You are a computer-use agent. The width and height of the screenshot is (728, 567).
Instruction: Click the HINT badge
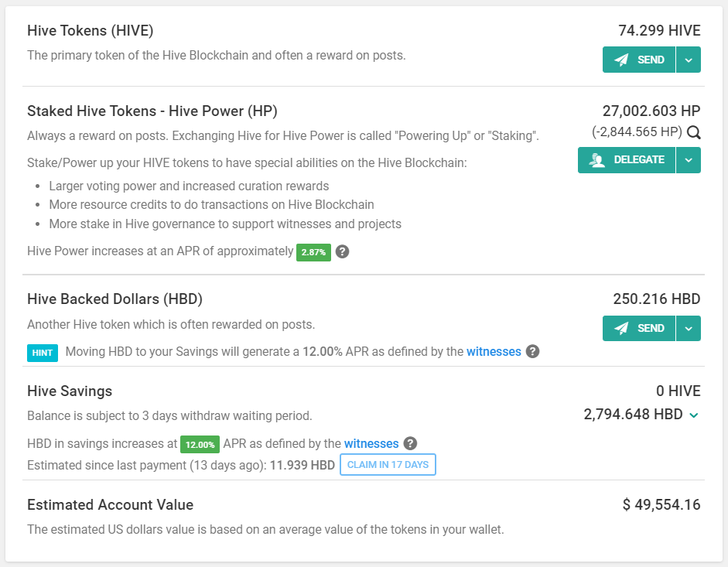coord(43,353)
